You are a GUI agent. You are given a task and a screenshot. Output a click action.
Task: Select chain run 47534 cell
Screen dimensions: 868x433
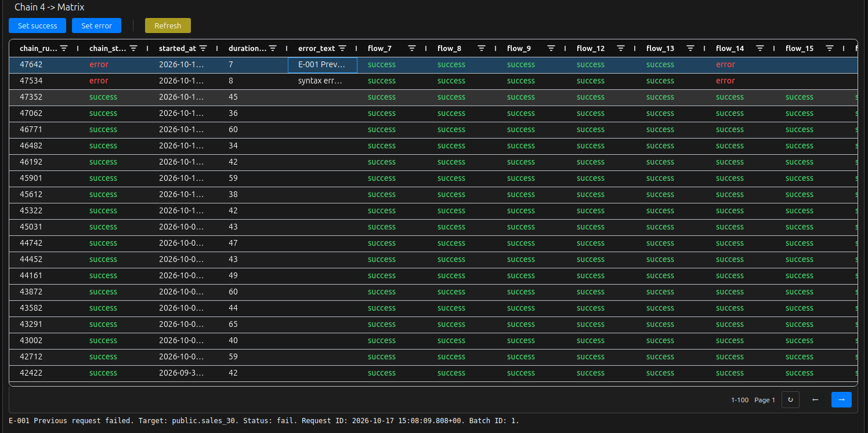click(44, 81)
